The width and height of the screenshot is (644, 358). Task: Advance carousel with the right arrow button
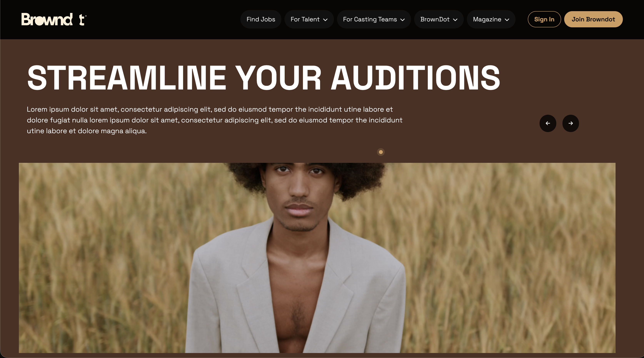[571, 123]
